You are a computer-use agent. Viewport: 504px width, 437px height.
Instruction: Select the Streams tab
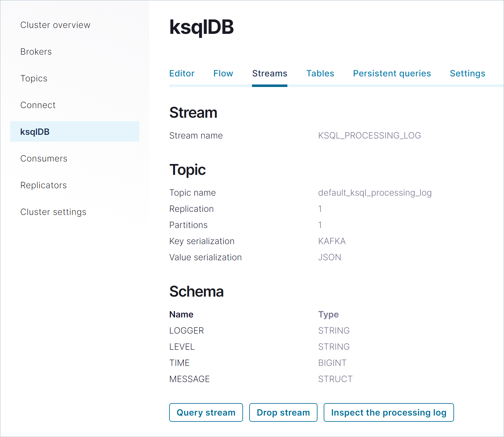(269, 73)
